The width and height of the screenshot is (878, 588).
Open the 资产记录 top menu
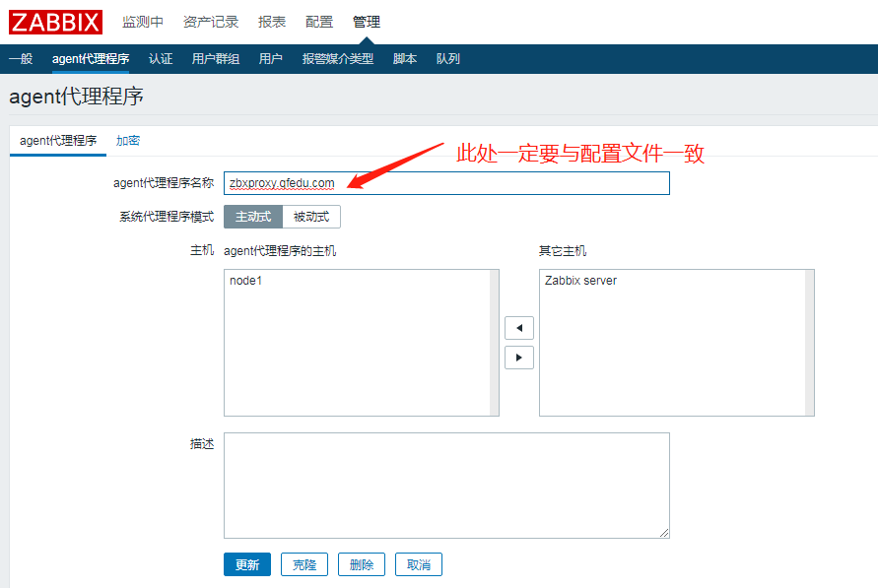click(211, 22)
